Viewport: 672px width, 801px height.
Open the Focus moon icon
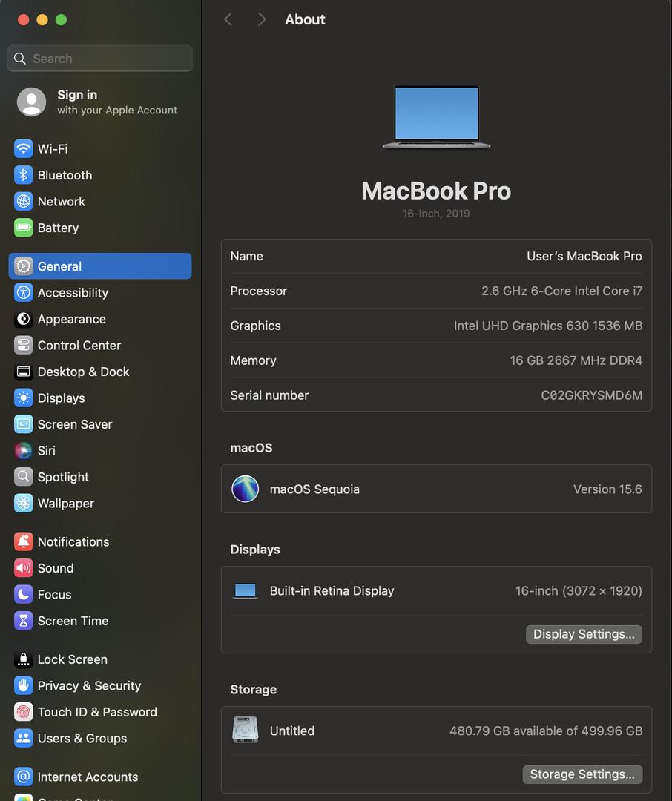point(23,594)
